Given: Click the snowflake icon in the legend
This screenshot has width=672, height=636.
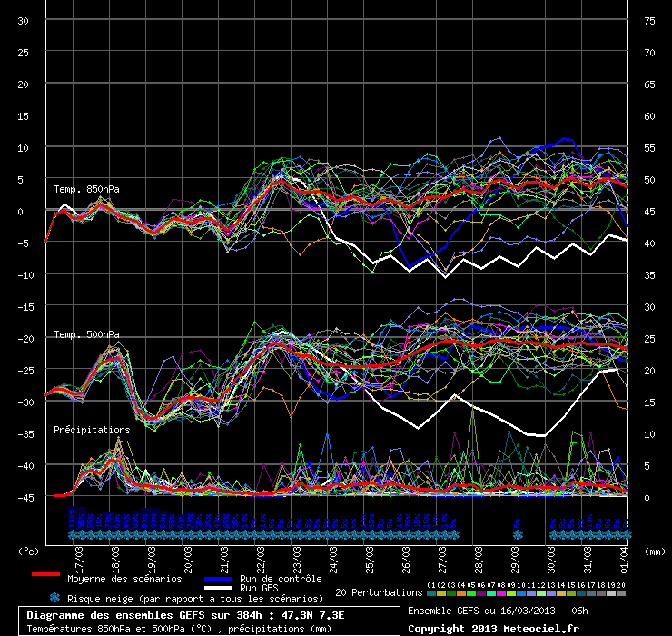Looking at the screenshot, I should tap(54, 598).
